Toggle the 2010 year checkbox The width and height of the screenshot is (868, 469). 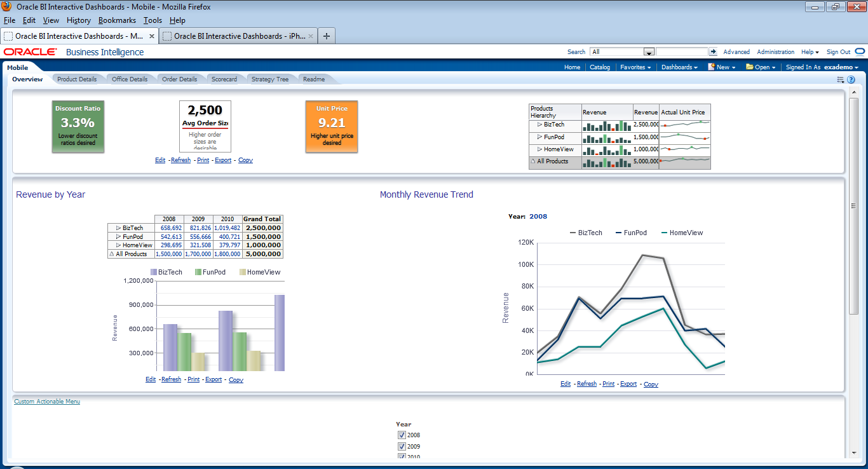(x=402, y=456)
